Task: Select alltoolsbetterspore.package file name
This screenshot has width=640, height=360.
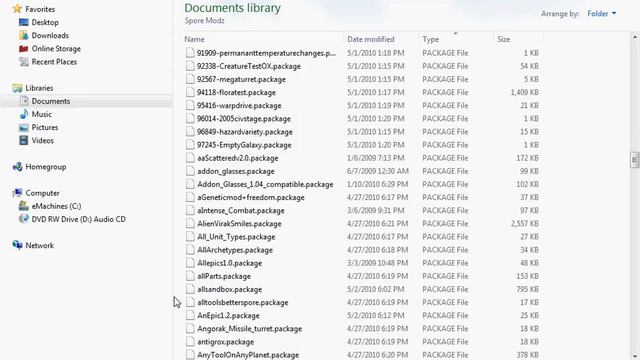Action: click(242, 302)
